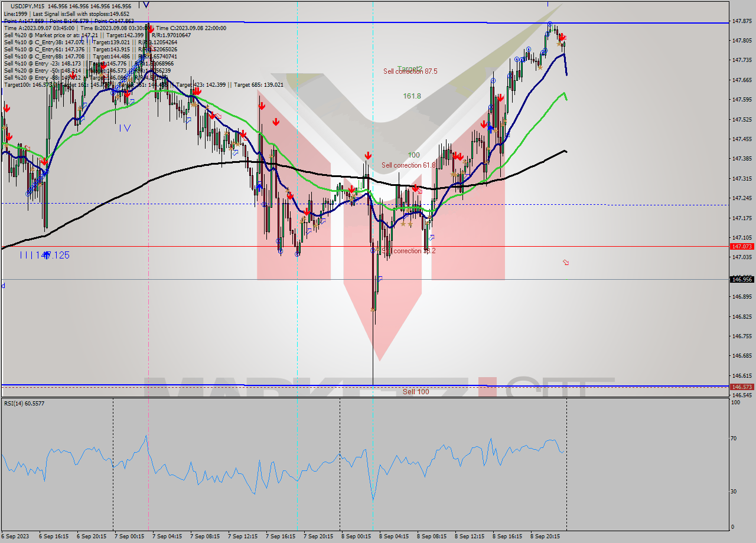Click the 147.735 price axis value
This screenshot has width=756, height=543.
(742, 60)
